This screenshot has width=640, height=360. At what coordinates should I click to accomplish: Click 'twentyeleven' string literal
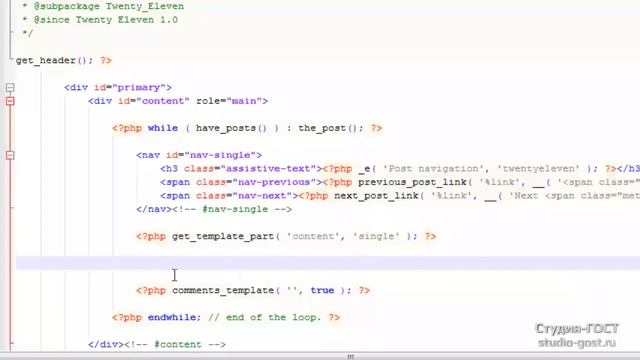[x=538, y=169]
